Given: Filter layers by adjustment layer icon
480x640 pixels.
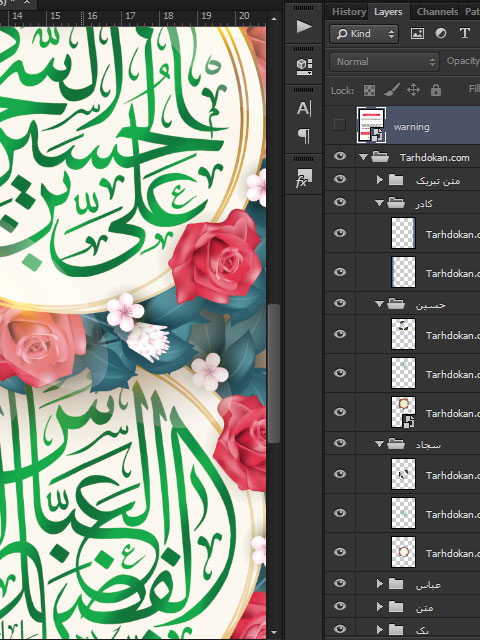Looking at the screenshot, I should click(x=441, y=33).
